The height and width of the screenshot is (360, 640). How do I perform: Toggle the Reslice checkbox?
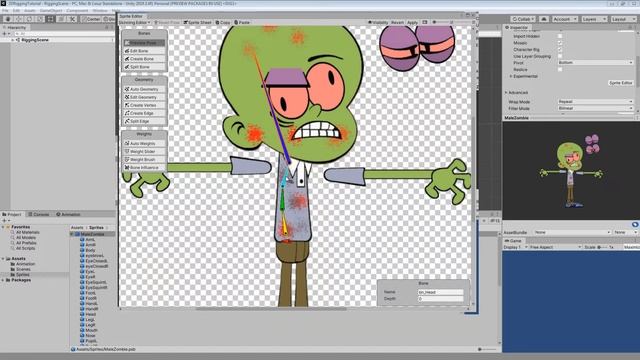tap(560, 70)
